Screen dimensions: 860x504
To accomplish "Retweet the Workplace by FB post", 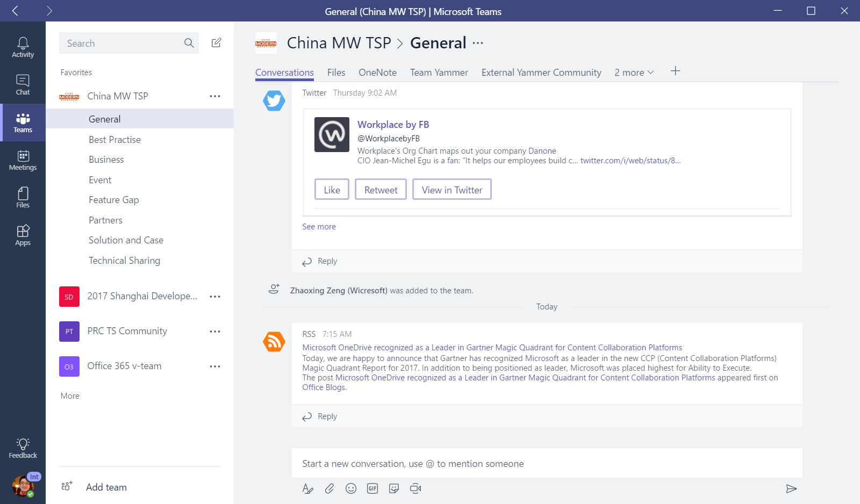I will (381, 189).
